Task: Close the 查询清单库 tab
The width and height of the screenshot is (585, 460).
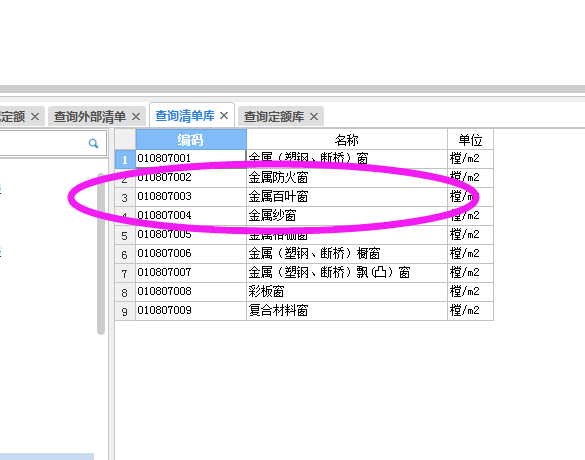Action: point(224,116)
